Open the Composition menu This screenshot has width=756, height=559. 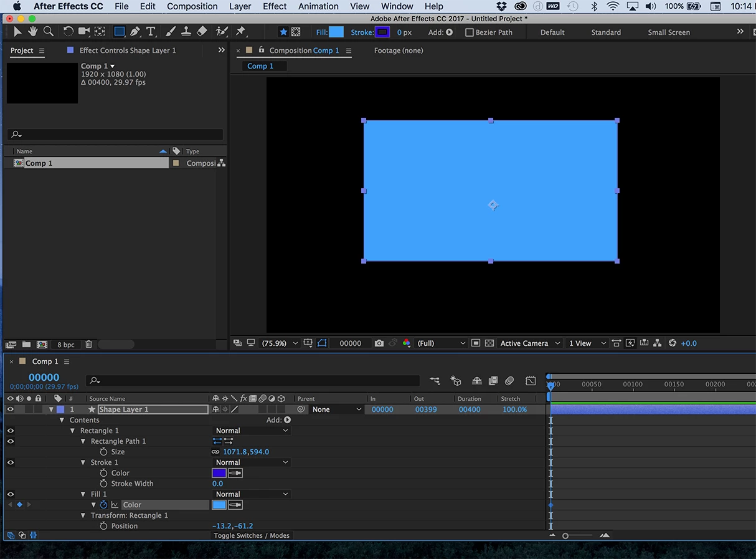(x=192, y=6)
